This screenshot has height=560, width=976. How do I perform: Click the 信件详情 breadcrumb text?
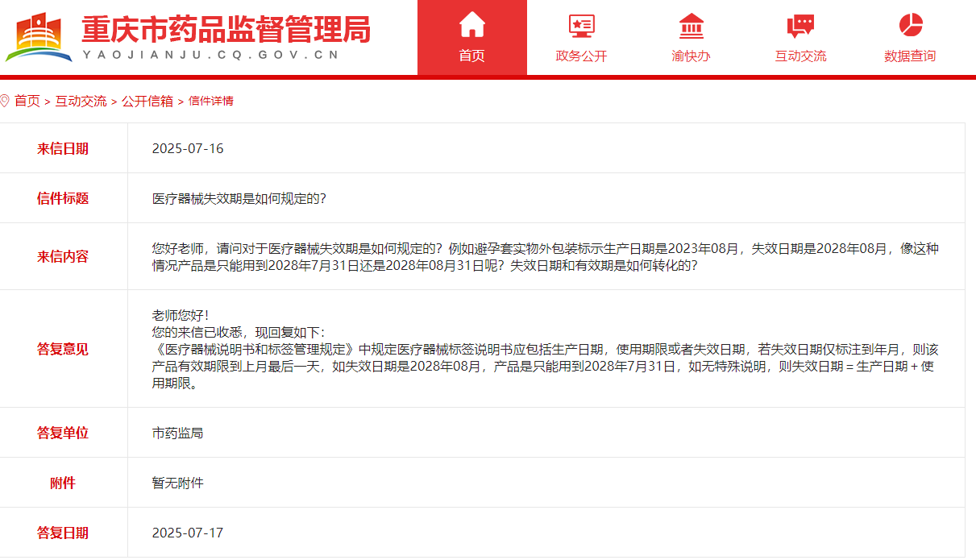coord(211,101)
